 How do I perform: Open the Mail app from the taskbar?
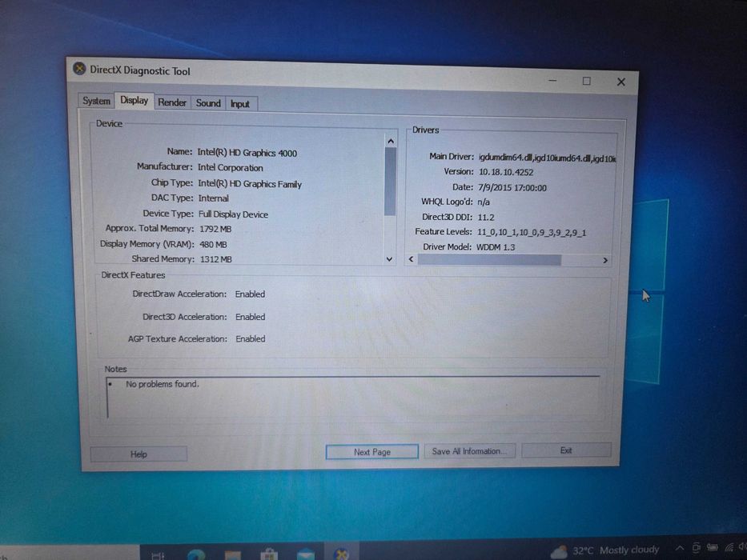click(305, 555)
